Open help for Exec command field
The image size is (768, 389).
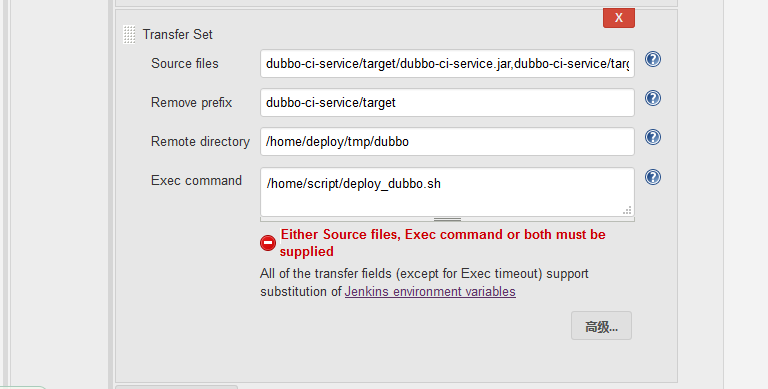653,177
